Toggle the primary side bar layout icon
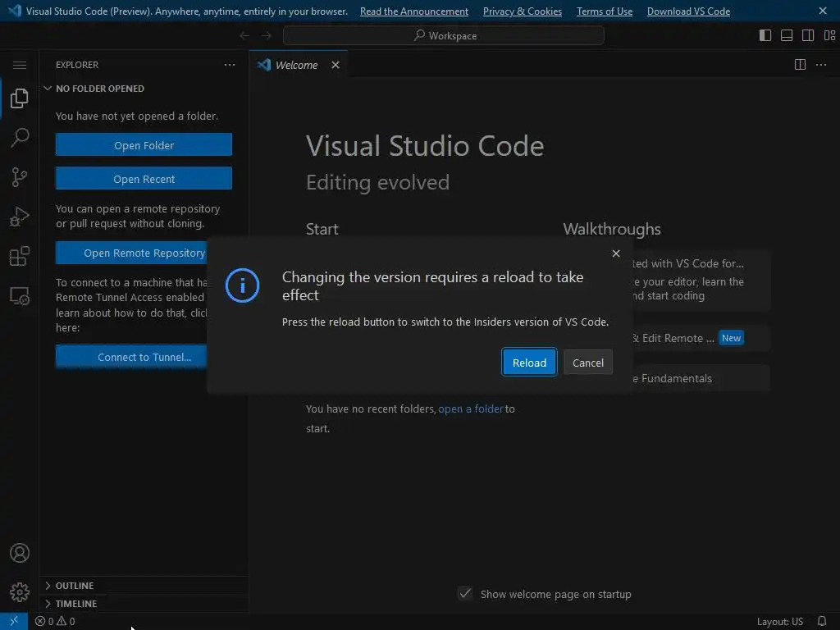 click(765, 35)
